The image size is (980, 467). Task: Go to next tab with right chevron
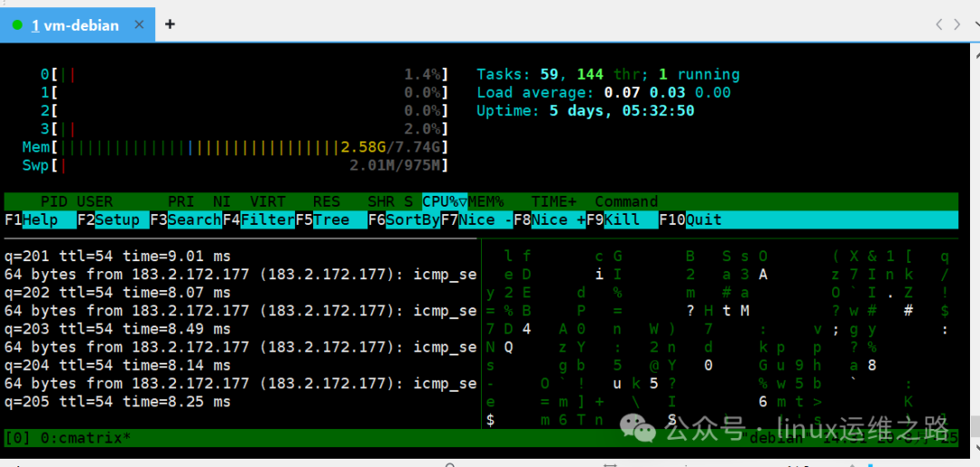[957, 24]
